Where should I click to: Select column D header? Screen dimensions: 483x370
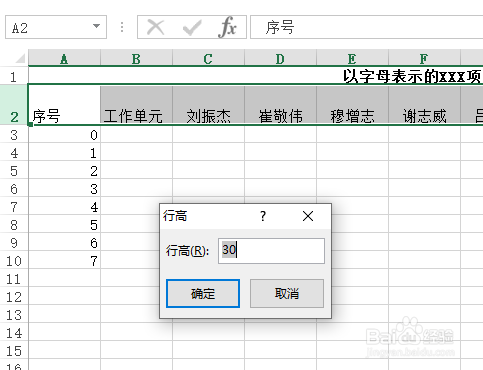tap(280, 59)
